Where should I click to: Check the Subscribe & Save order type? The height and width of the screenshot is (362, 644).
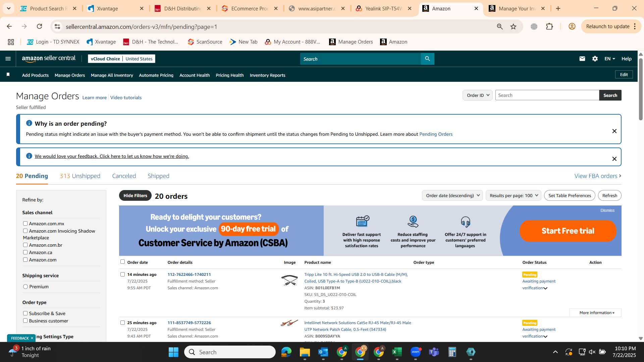pos(25,313)
